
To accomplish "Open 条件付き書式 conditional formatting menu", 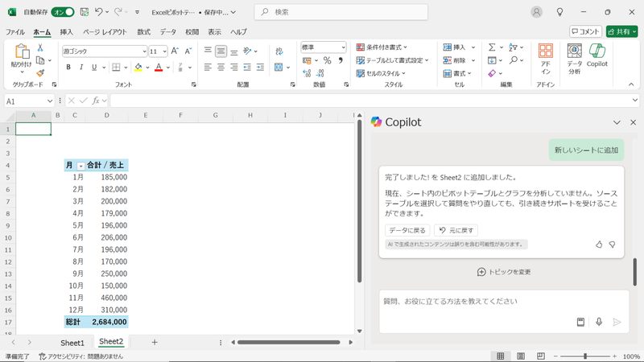I will 382,47.
